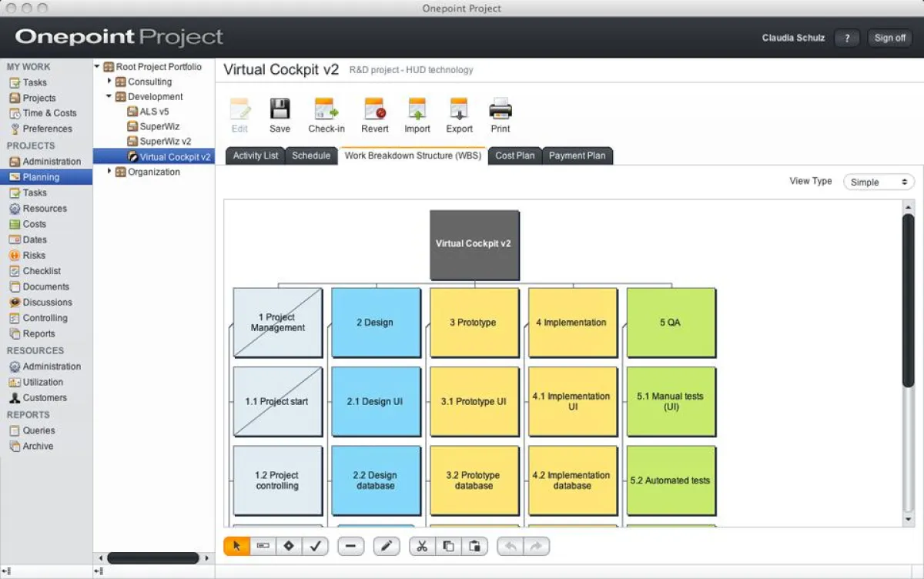
Task: Click the minus remove tool
Action: tap(350, 546)
